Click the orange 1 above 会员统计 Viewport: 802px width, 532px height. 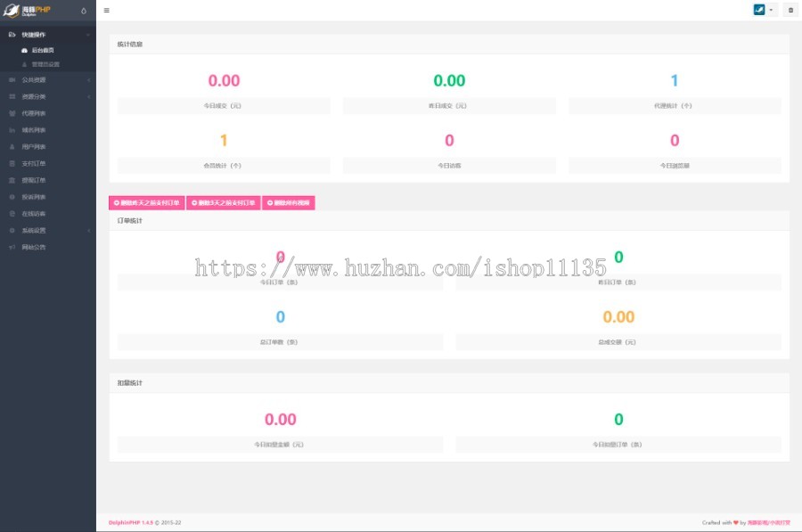[224, 140]
